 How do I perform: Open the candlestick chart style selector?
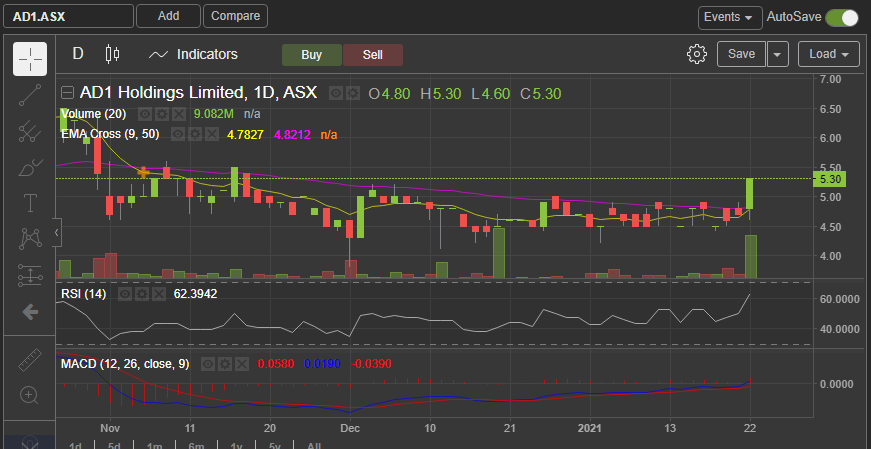coord(112,54)
